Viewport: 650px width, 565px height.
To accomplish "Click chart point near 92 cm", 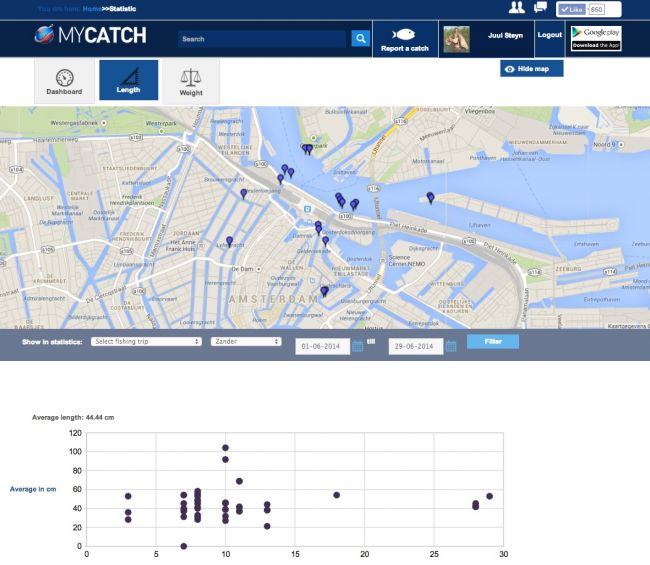I will [225, 459].
